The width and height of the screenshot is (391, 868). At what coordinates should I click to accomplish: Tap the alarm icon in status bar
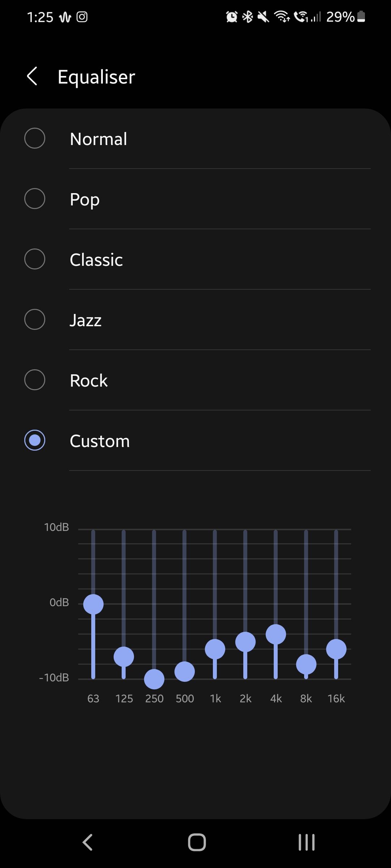tap(232, 17)
